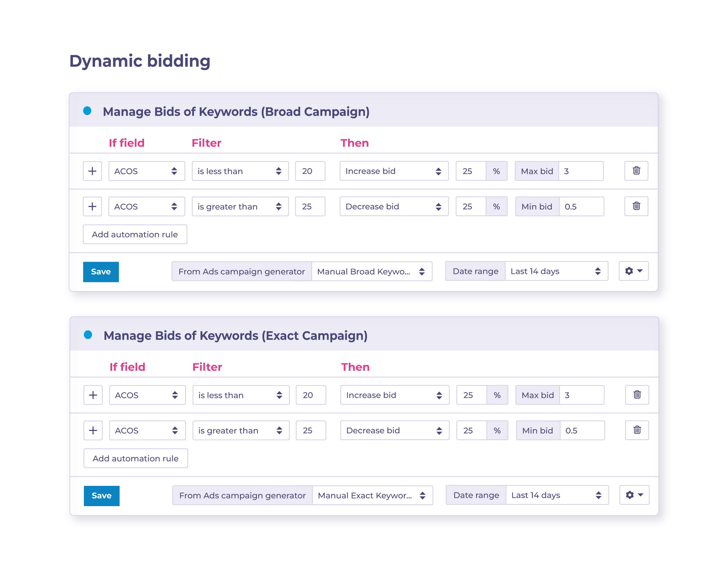728x567 pixels.
Task: Open 'is less than' filter dropdown in Exact Campaign
Action: pos(241,395)
